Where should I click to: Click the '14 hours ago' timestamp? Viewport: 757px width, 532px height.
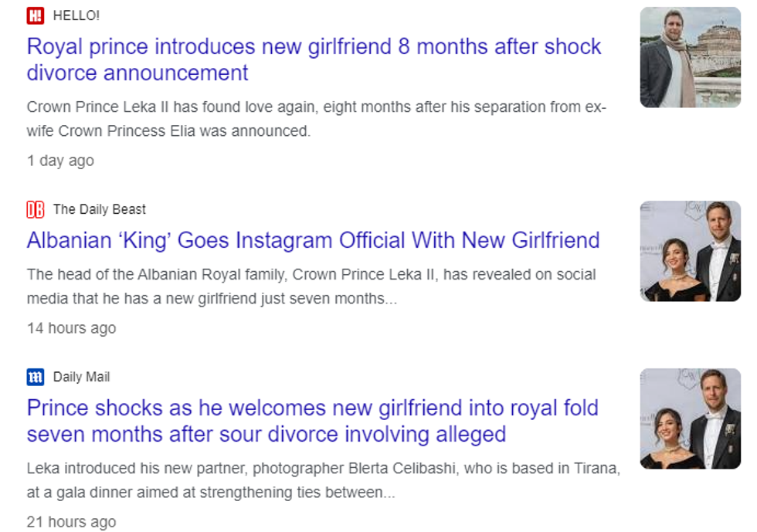tap(71, 328)
